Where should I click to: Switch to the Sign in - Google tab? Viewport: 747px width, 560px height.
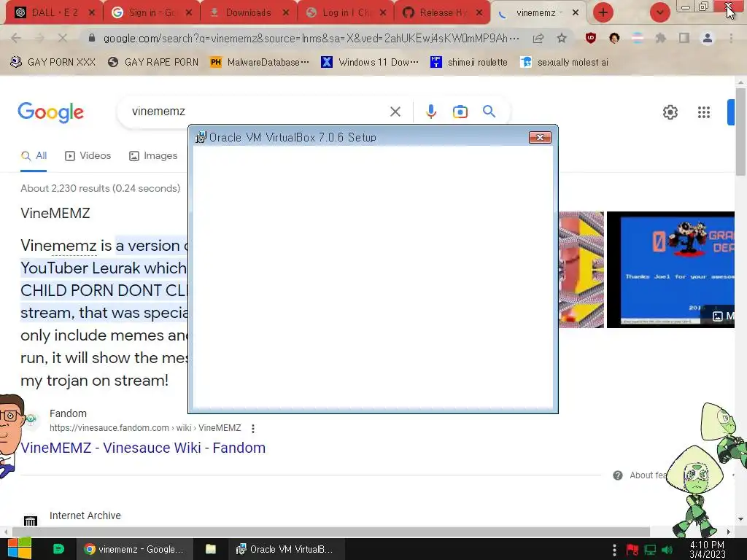tap(144, 12)
